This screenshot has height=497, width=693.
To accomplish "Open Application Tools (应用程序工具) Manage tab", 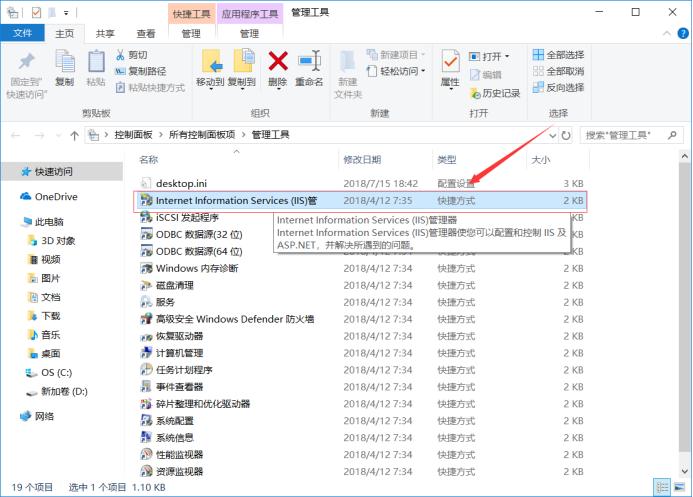I will point(249,34).
